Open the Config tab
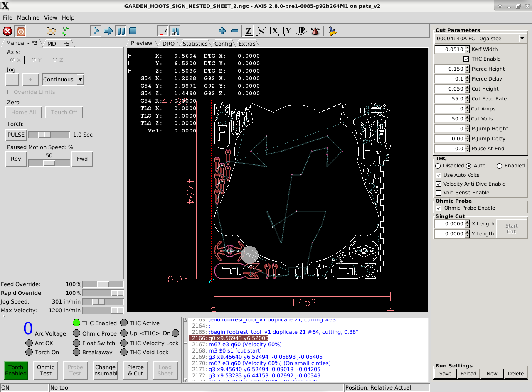 pos(223,44)
